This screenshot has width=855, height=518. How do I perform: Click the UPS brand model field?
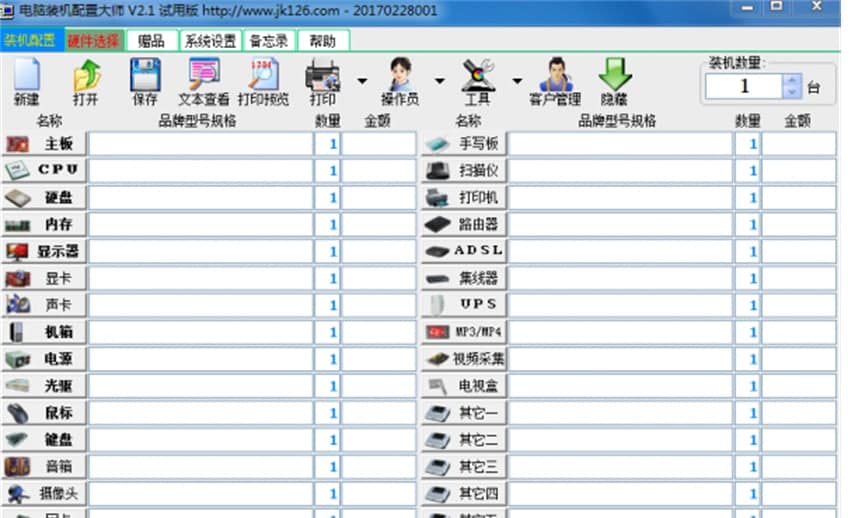click(x=621, y=305)
